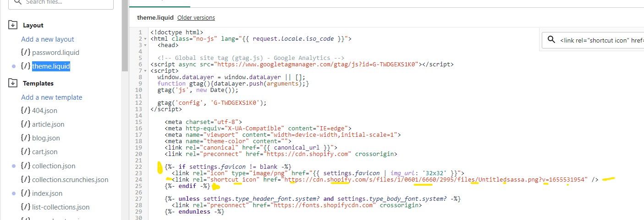
Task: Focus the Search files input field
Action: point(61,2)
